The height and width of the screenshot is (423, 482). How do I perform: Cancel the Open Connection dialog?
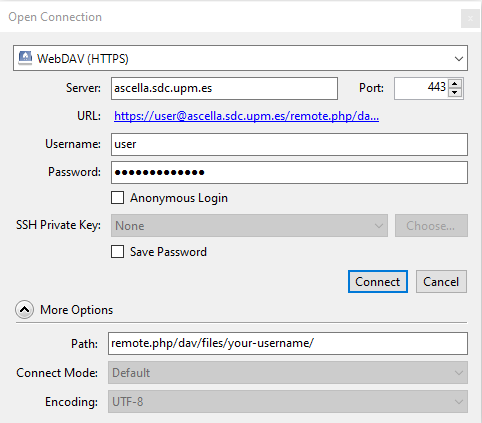[441, 282]
